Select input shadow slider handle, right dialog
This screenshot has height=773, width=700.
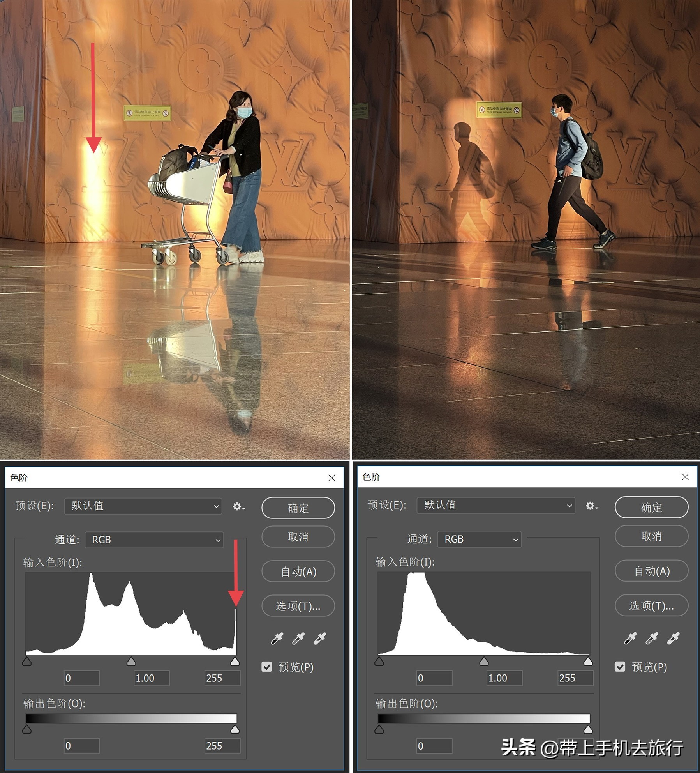point(379,661)
